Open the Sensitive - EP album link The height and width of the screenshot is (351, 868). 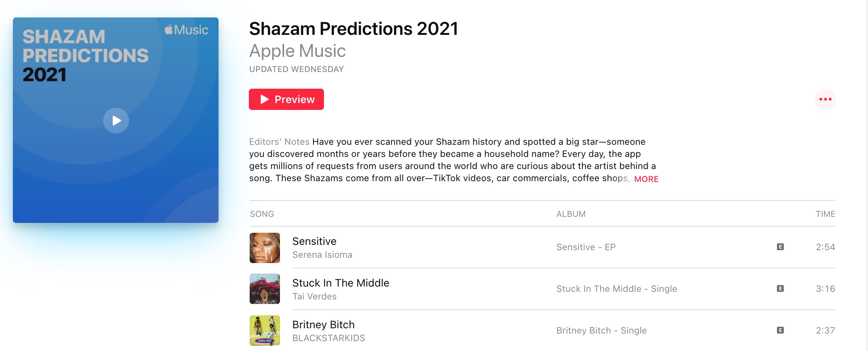tap(586, 247)
